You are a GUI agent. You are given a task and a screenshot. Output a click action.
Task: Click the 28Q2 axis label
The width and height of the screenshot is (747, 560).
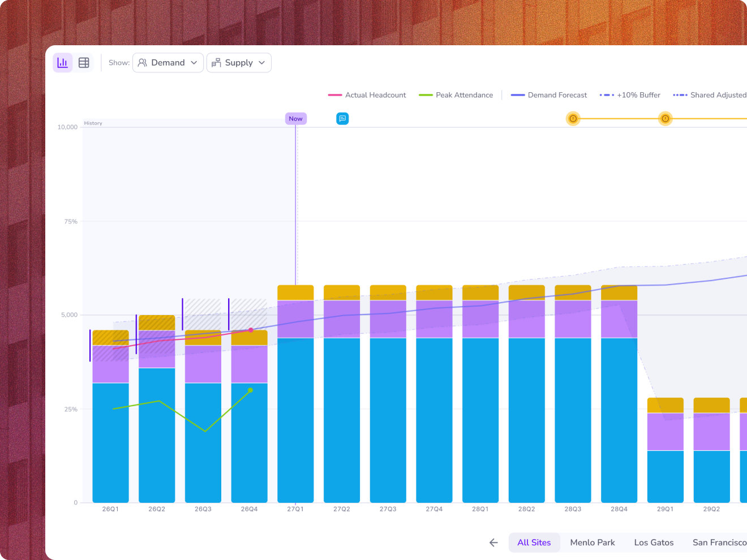(x=527, y=509)
